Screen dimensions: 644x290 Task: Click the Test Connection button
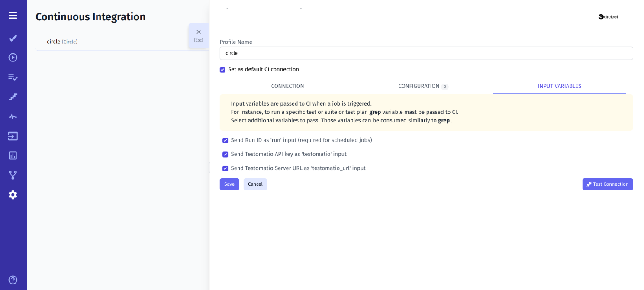(608, 184)
